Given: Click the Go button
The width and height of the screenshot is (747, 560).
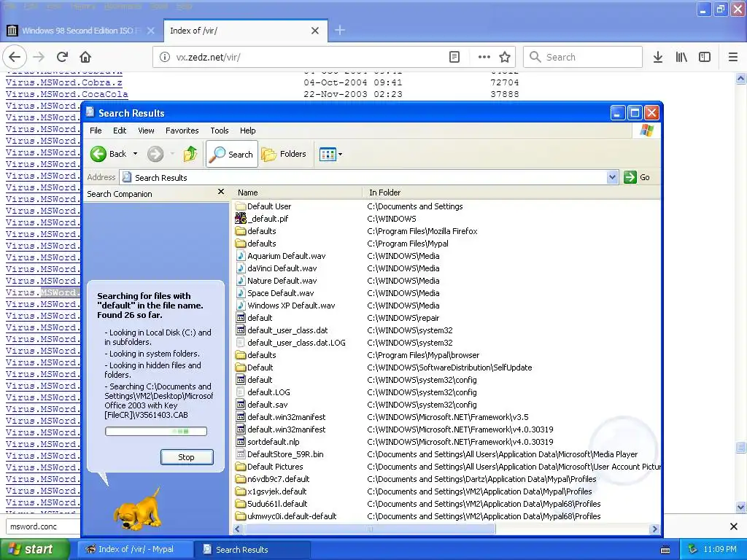Looking at the screenshot, I should click(x=638, y=177).
